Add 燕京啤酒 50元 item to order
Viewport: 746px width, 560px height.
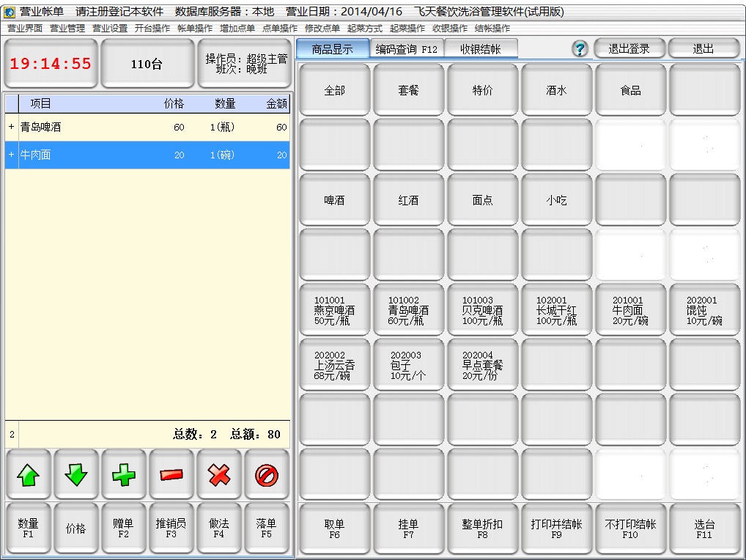tap(335, 310)
